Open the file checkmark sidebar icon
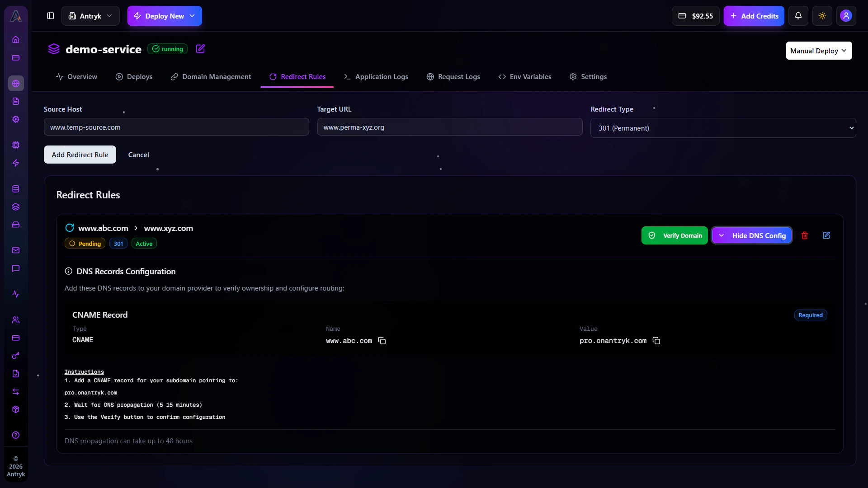The image size is (868, 488). (16, 374)
